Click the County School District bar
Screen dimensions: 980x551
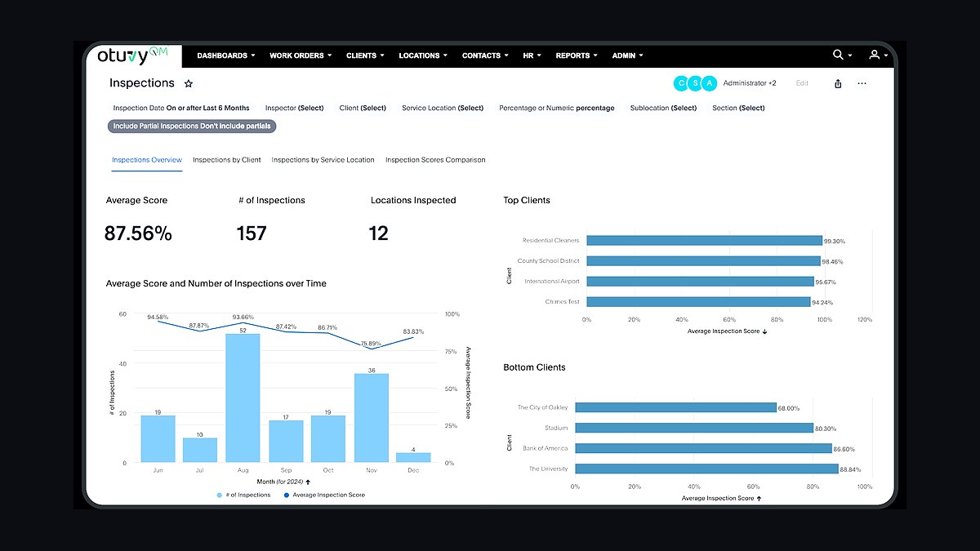coord(703,261)
